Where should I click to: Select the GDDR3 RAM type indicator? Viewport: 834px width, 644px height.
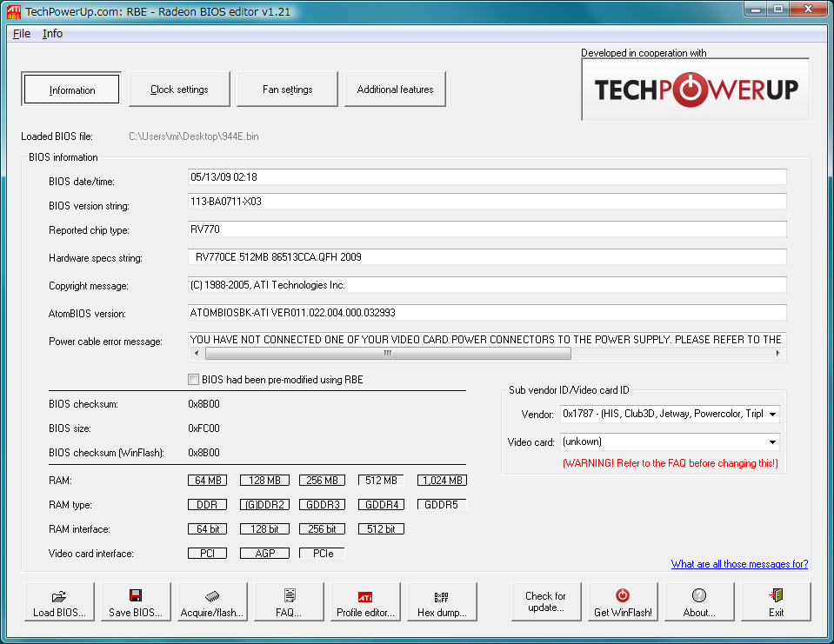click(322, 505)
